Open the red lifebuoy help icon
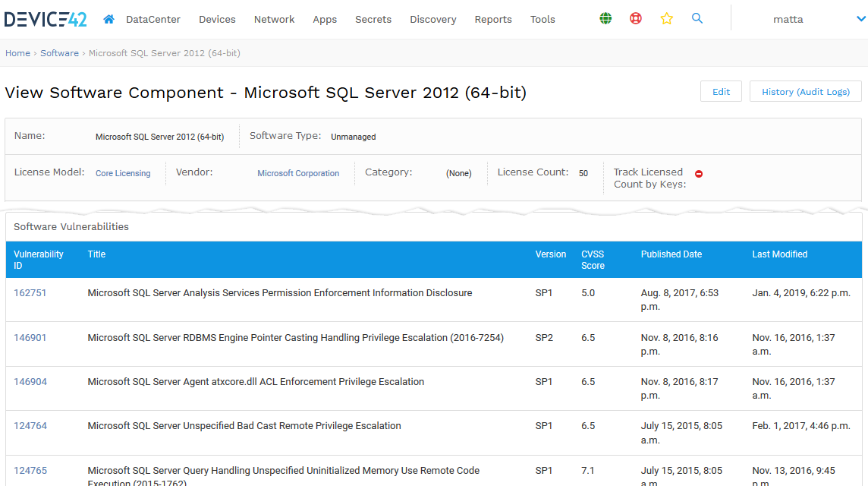The width and height of the screenshot is (868, 486). (636, 19)
